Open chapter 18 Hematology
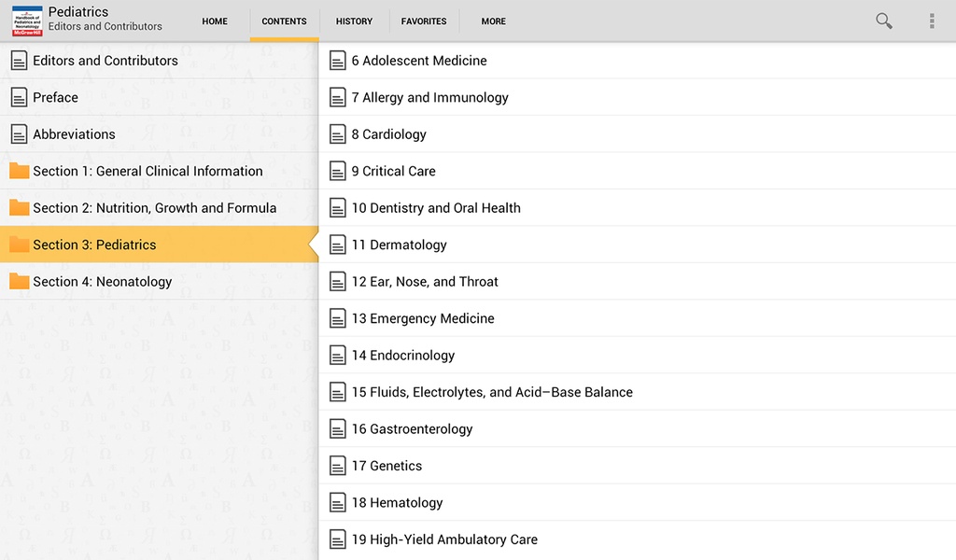 tap(637, 502)
